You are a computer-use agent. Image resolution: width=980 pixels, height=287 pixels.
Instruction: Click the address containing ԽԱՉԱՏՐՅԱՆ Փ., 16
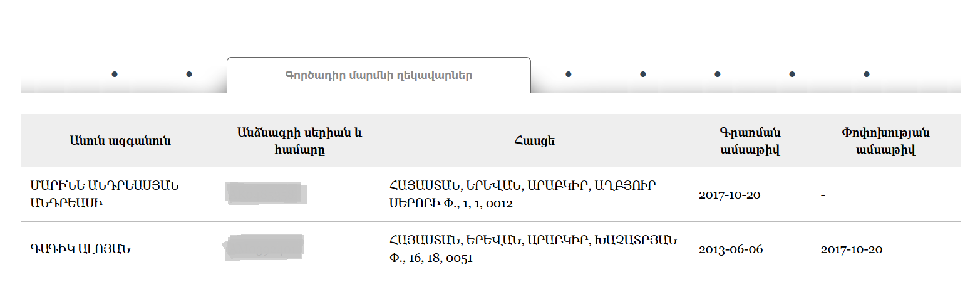(x=533, y=249)
